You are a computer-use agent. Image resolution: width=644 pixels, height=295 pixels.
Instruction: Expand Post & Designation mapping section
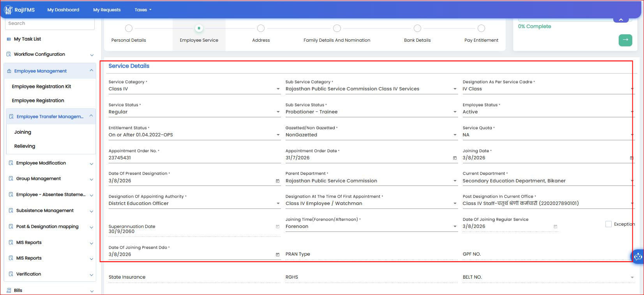(x=51, y=226)
